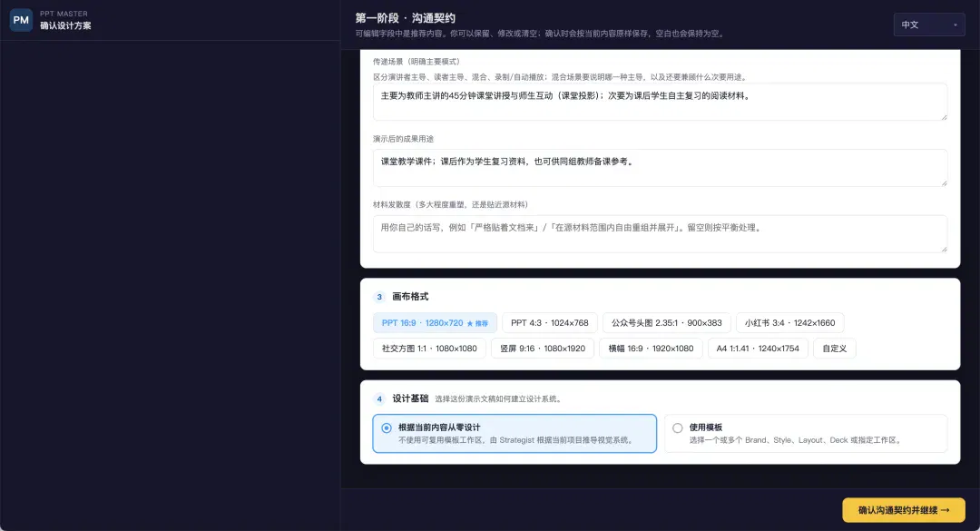Viewport: 980px width, 531px height.
Task: Click the 材料发散度 field resize handle
Action: point(944,249)
